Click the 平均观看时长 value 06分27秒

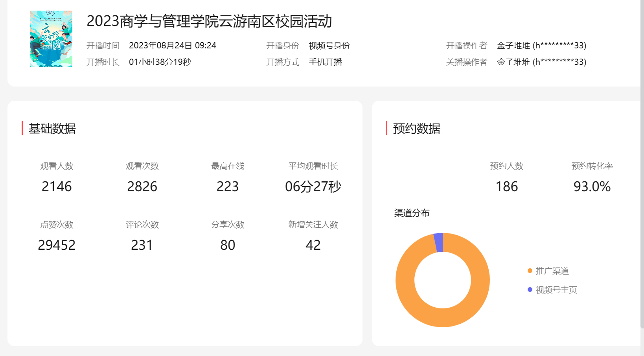tap(313, 186)
